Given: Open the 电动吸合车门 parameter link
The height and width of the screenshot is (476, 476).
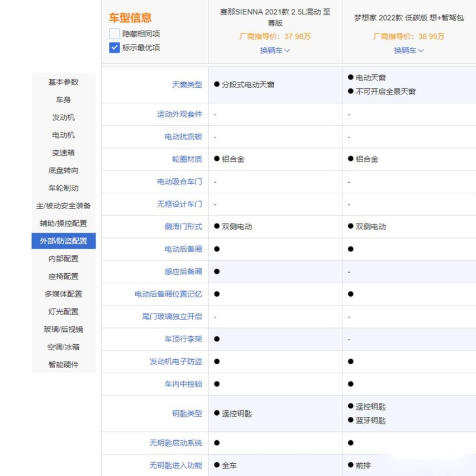Looking at the screenshot, I should (179, 182).
